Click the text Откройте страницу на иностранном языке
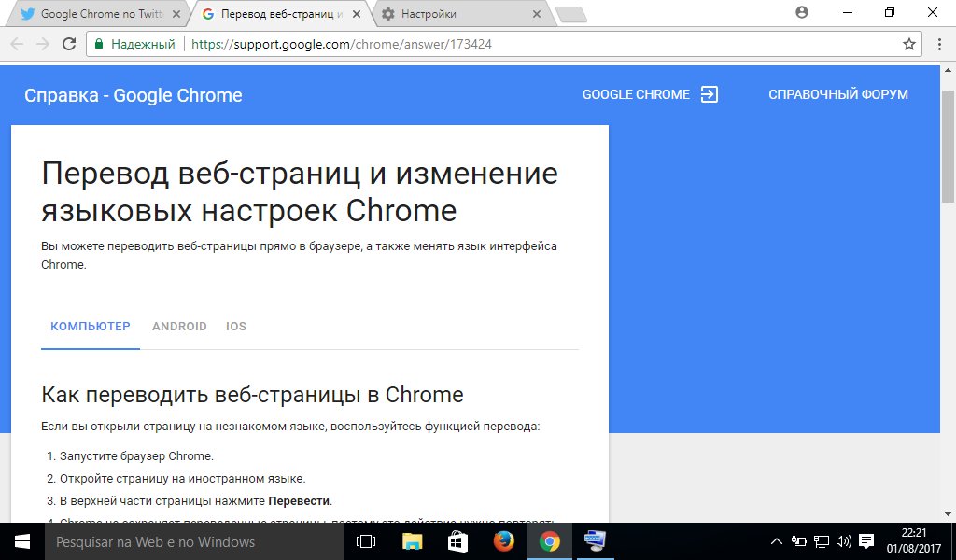 (182, 479)
